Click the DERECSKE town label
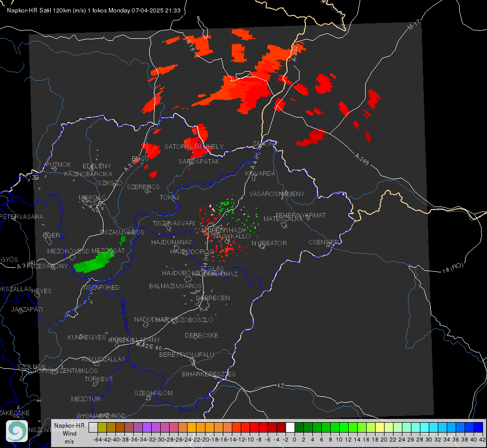 coord(201,335)
